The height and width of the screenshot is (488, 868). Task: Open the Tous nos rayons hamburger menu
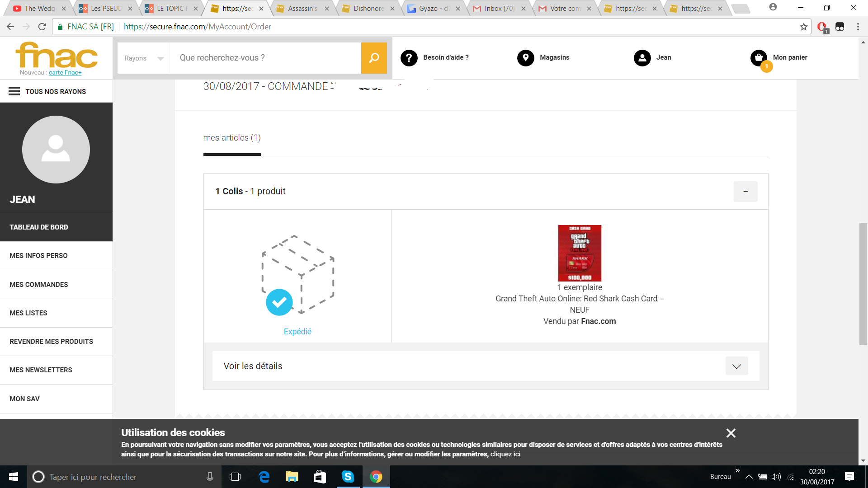click(x=14, y=91)
